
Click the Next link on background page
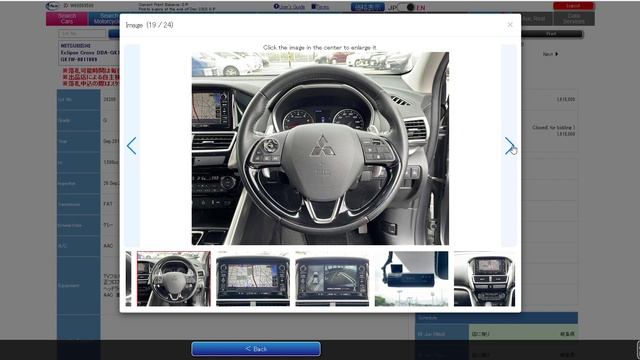[x=550, y=54]
